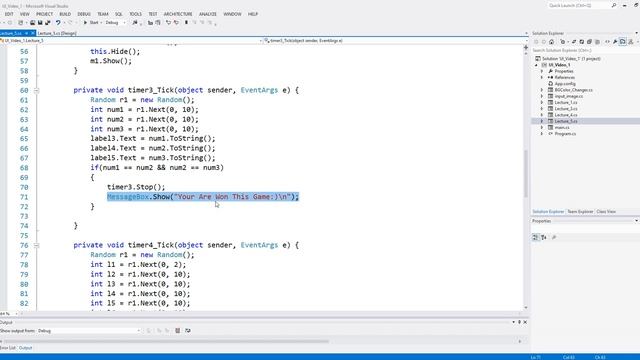Collapse timer4_Tick method outlining box
Screen dimensions: 640x360
[36, 245]
